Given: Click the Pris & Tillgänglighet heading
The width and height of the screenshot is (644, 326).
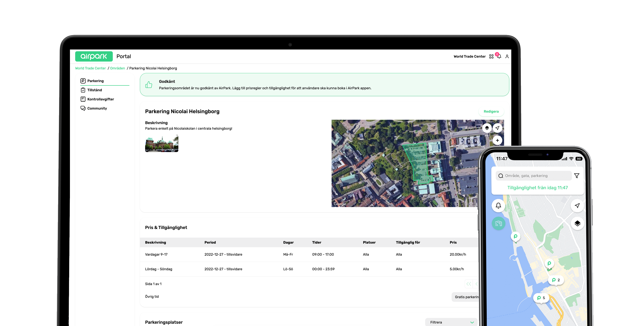Looking at the screenshot, I should (x=166, y=227).
